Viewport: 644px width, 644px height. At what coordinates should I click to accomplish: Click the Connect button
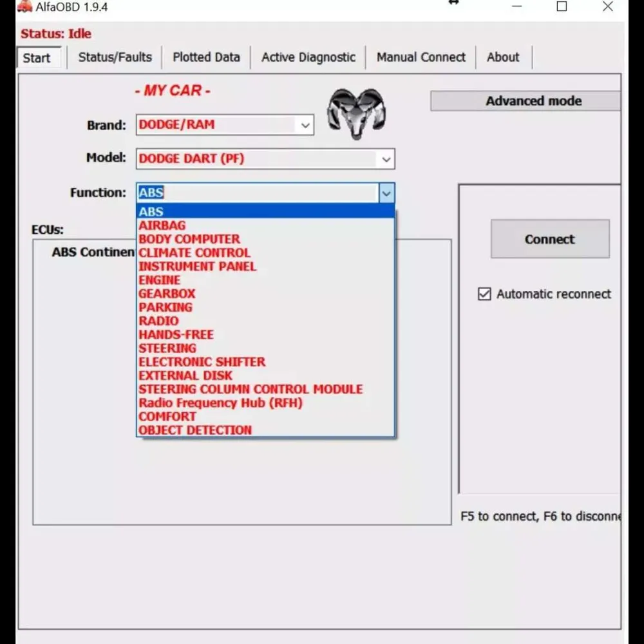coord(550,239)
